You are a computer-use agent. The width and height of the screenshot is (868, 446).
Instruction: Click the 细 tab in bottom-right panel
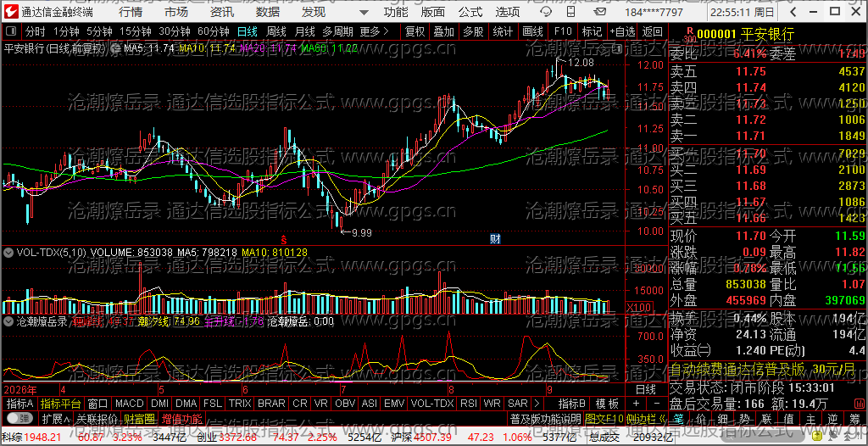point(722,417)
